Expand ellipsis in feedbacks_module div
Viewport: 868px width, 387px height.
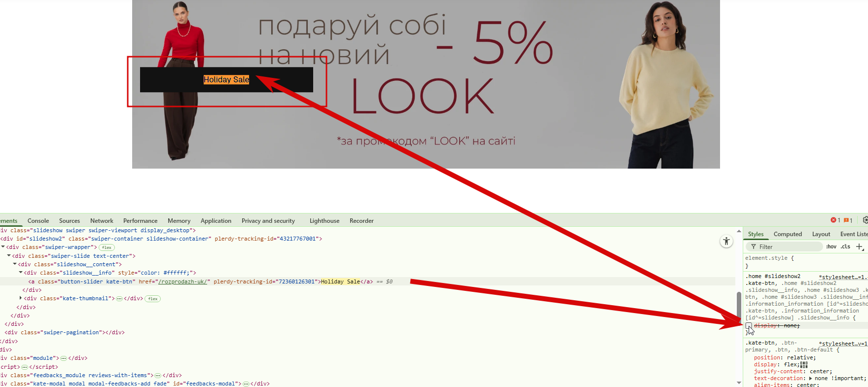pos(158,376)
